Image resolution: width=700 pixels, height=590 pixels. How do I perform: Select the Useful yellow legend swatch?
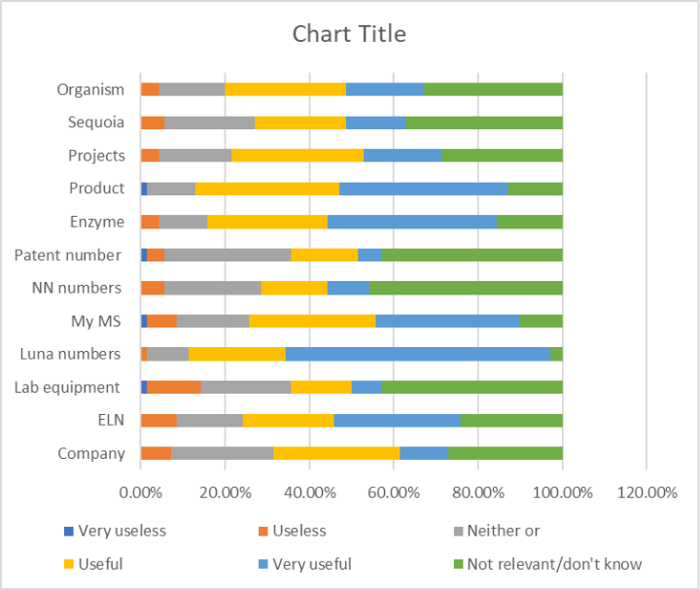coord(69,564)
